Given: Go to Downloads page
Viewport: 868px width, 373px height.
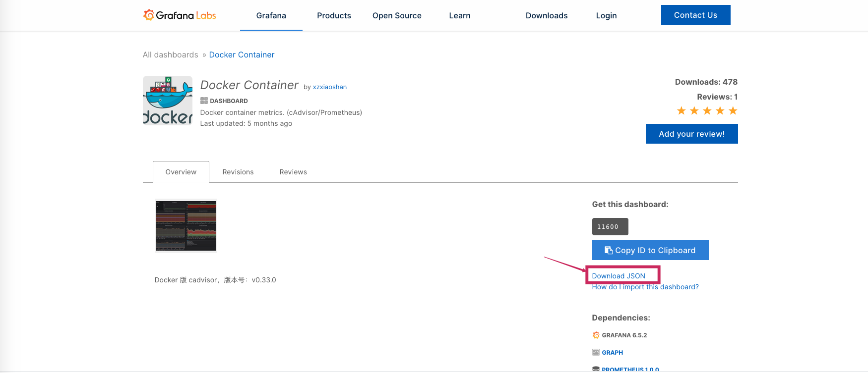Looking at the screenshot, I should coord(547,15).
